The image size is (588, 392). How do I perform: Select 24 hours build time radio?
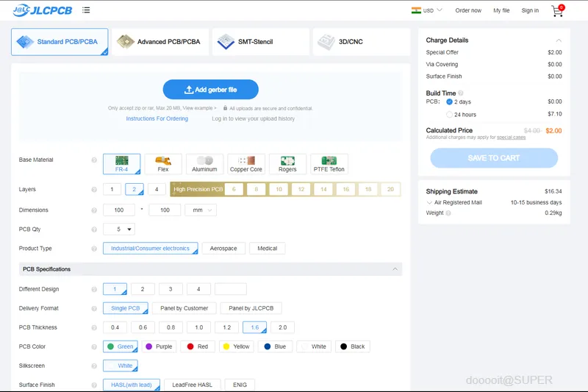click(x=449, y=115)
